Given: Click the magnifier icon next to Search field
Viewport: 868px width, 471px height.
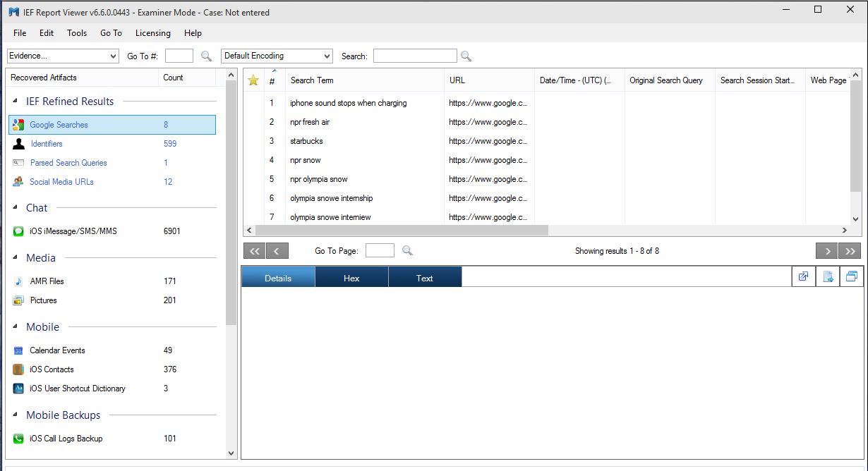Looking at the screenshot, I should (x=466, y=56).
